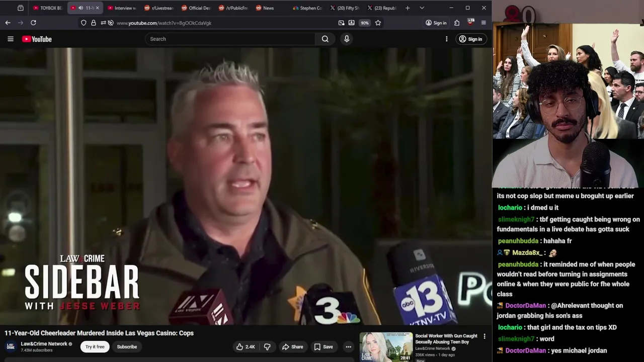
Task: Open the Social Worker With Gun video thumbnail
Action: pyautogui.click(x=386, y=347)
